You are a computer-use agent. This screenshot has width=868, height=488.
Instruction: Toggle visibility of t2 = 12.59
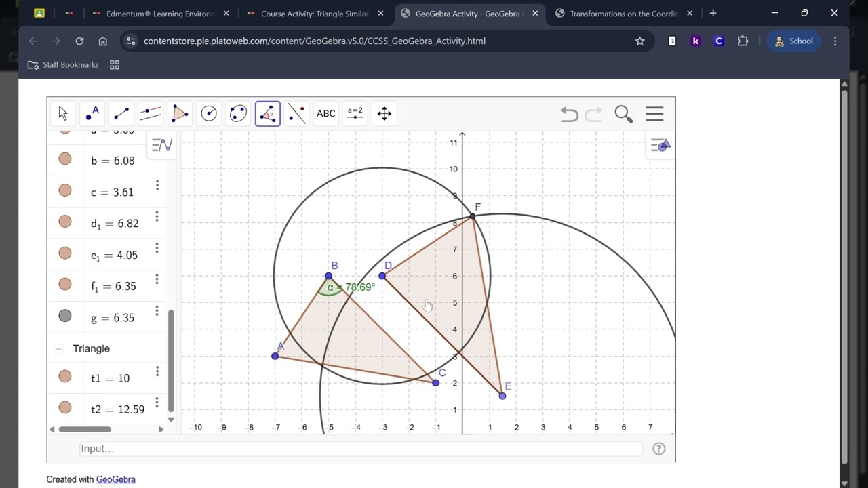[65, 407]
